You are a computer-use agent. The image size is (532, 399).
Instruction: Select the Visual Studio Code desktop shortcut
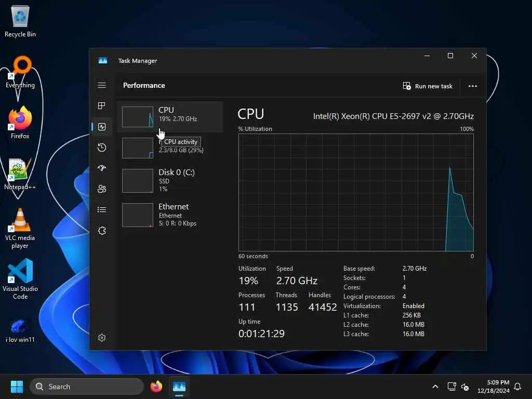pos(20,279)
